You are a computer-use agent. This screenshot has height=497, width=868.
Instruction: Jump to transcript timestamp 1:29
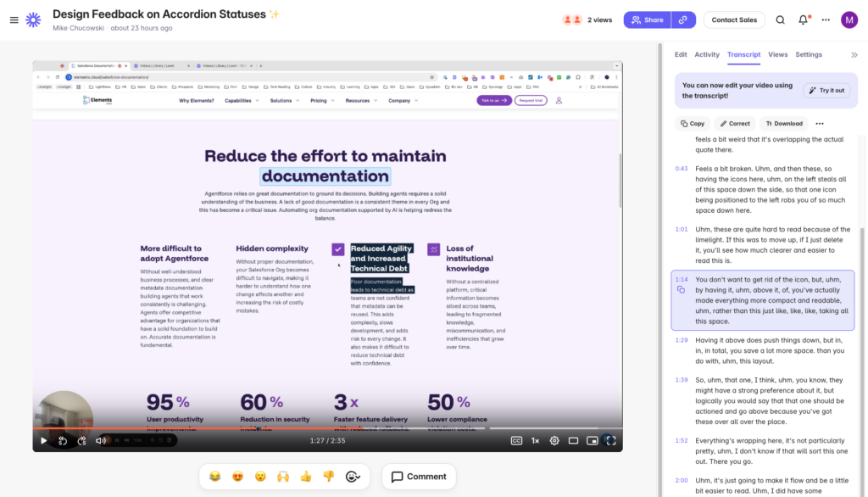coord(681,340)
